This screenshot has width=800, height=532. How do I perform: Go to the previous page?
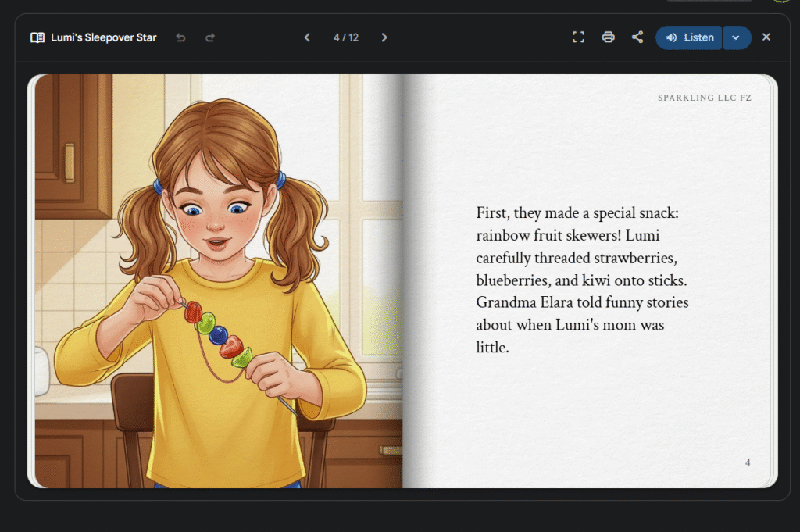(x=307, y=37)
